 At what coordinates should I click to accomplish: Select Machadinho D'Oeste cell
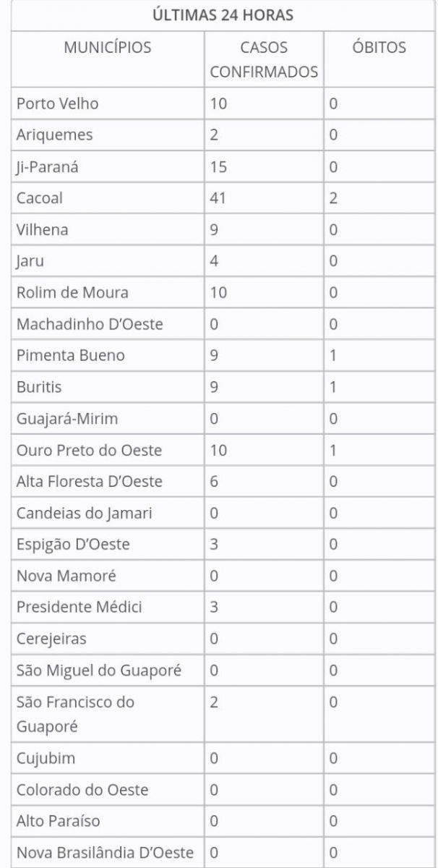[90, 324]
